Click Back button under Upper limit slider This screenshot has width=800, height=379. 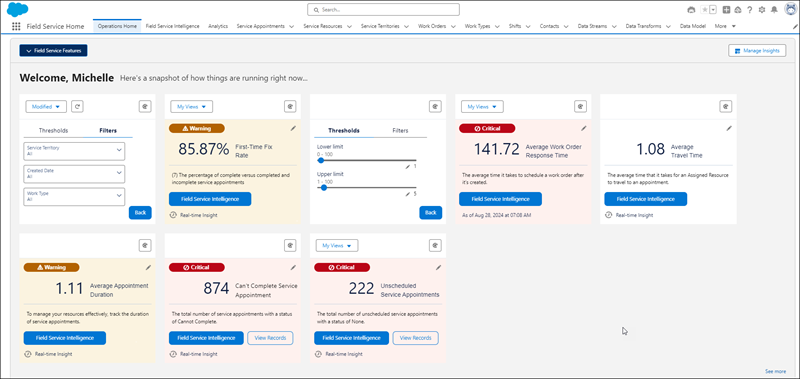pyautogui.click(x=431, y=212)
